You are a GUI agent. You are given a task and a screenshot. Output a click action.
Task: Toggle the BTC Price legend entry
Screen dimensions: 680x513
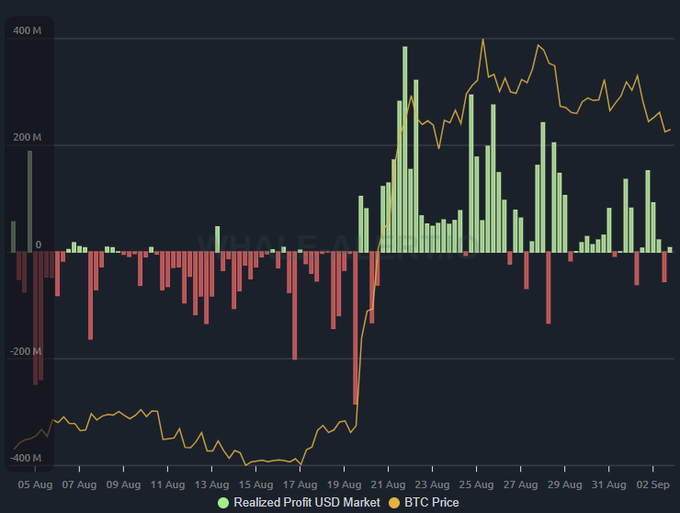tap(424, 503)
